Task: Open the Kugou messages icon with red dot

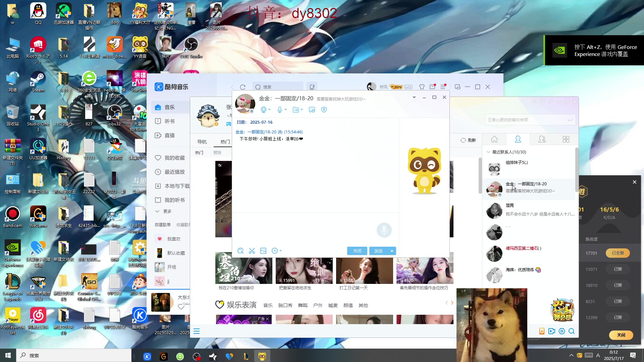Action: (x=432, y=87)
